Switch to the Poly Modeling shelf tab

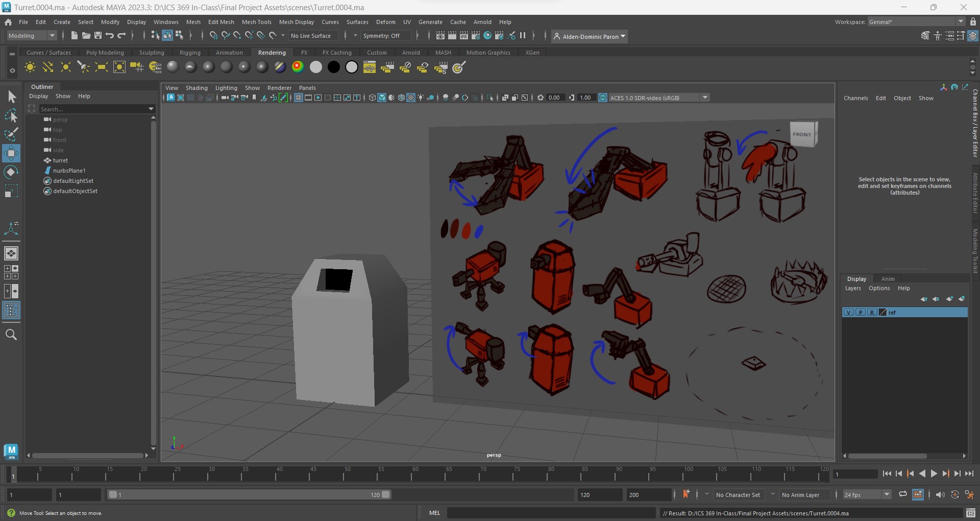tap(105, 53)
